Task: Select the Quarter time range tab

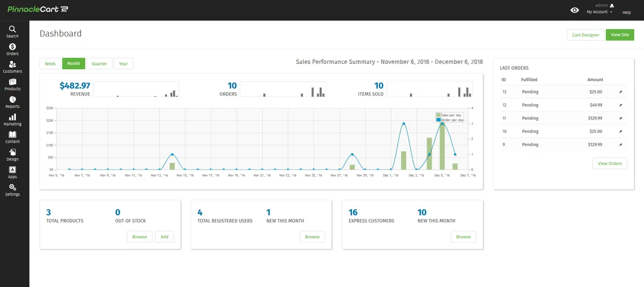Action: (99, 64)
